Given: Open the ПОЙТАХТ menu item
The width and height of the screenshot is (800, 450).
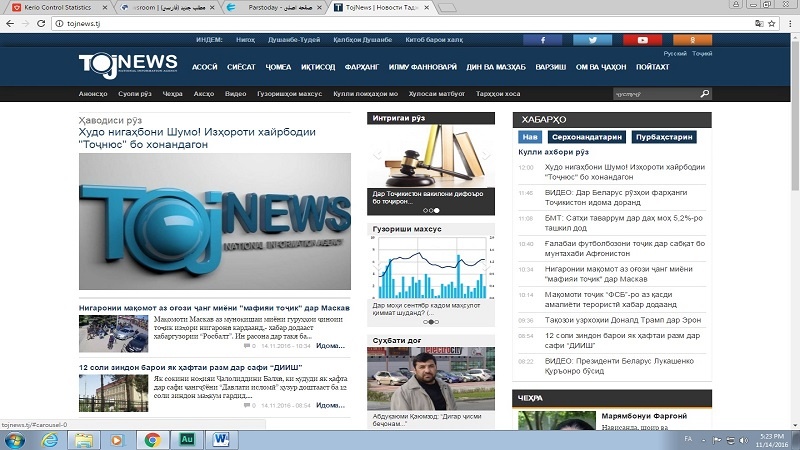Looking at the screenshot, I should tap(652, 67).
